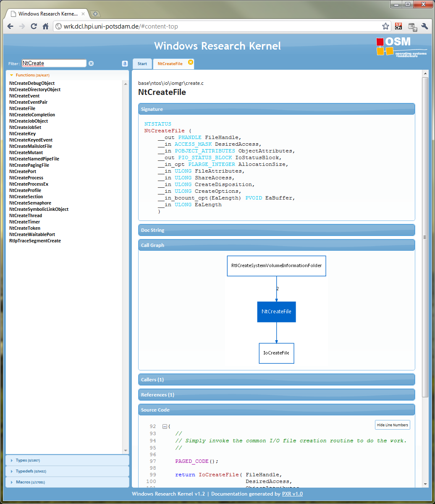Open NtCreateMutant in the function list
The image size is (435, 504).
click(26, 152)
